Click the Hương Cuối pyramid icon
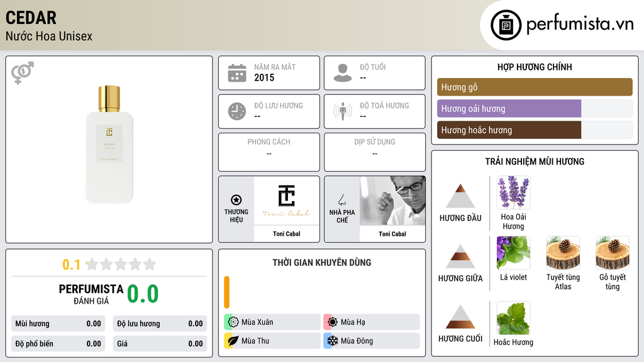644x362 pixels. click(460, 317)
